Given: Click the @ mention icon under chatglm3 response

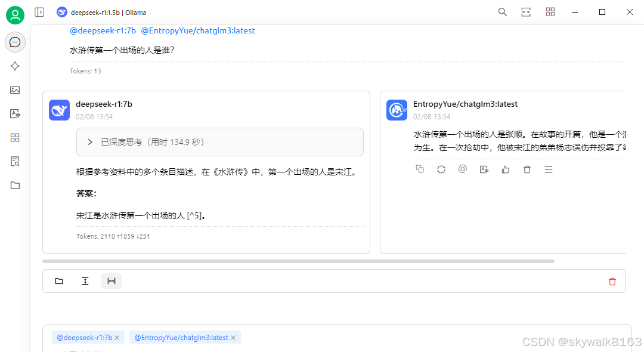Looking at the screenshot, I should pos(463,169).
